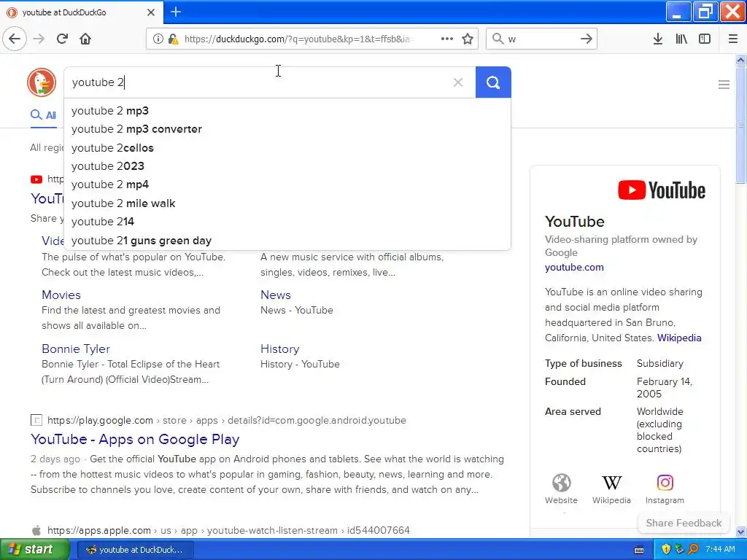Click the DuckDuckGo duck logo
747x560 pixels.
click(x=42, y=82)
